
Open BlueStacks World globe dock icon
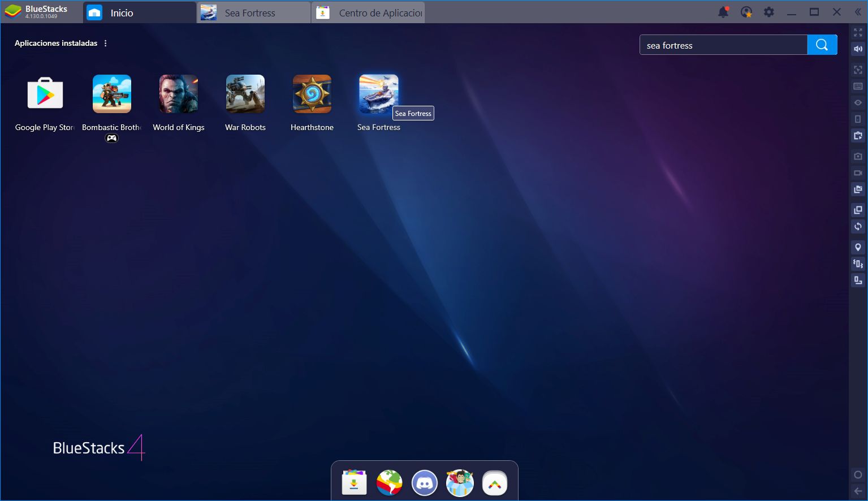[390, 483]
